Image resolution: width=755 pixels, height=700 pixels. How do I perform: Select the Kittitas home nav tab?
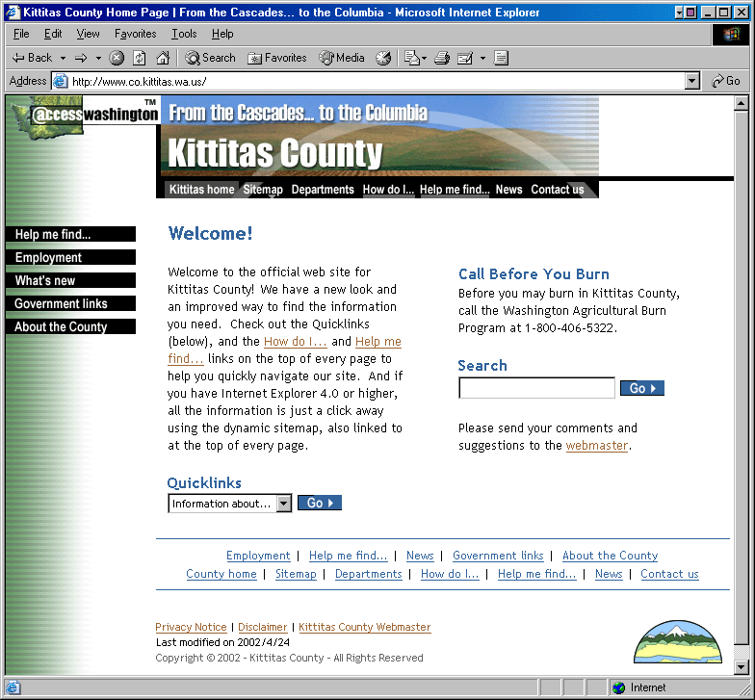coord(201,189)
